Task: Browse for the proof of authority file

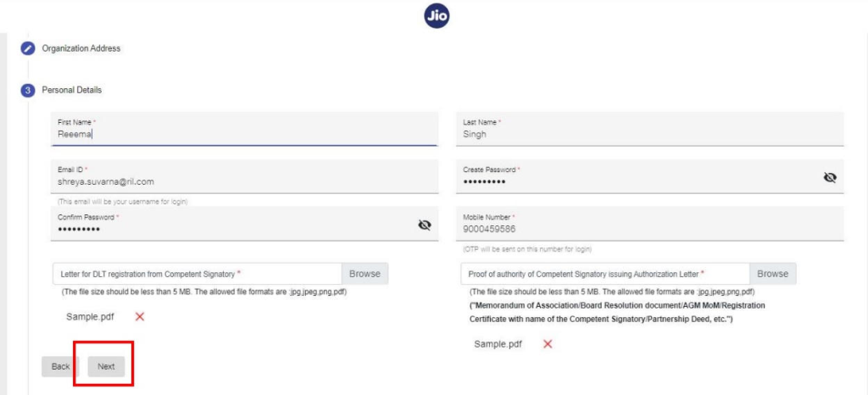Action: (773, 274)
